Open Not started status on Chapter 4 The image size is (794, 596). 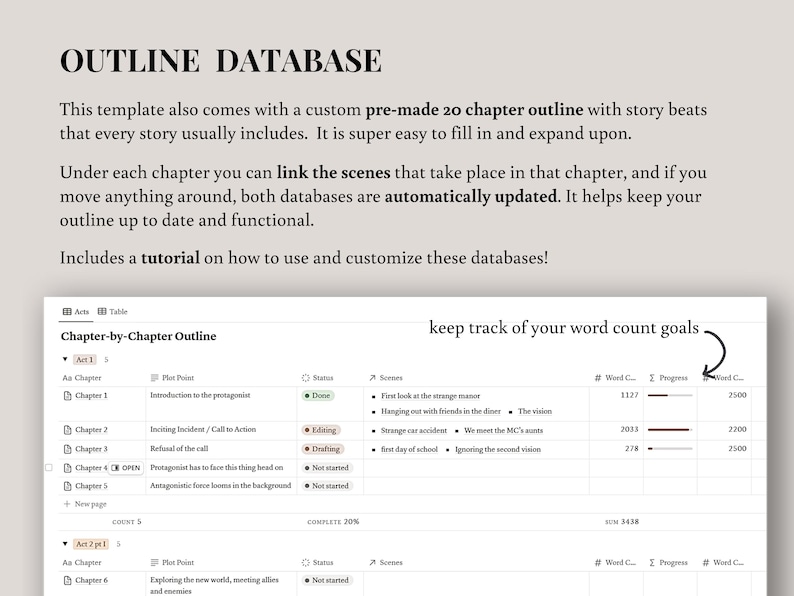(x=327, y=468)
